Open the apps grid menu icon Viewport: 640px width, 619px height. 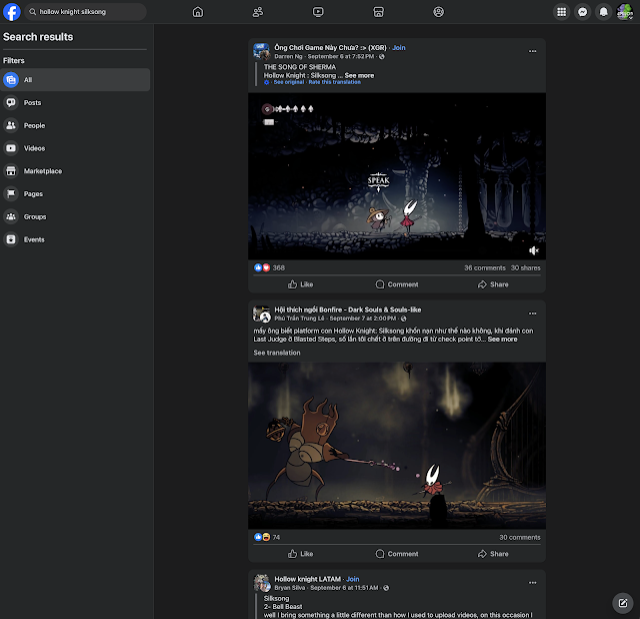(561, 12)
